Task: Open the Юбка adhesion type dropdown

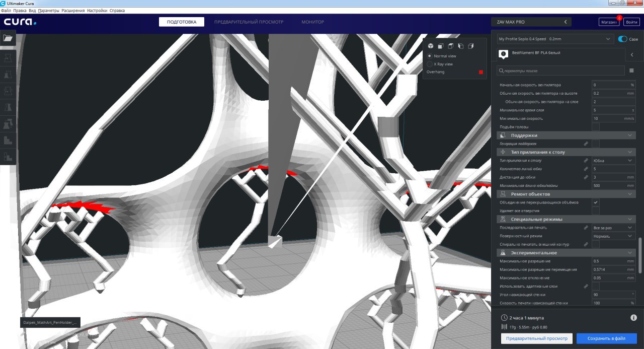Action: tap(614, 160)
